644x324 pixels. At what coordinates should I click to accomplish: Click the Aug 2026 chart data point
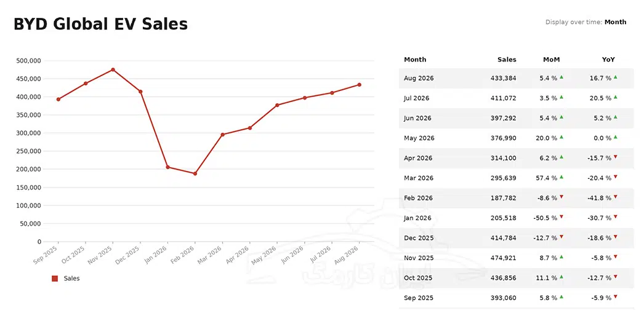[360, 85]
